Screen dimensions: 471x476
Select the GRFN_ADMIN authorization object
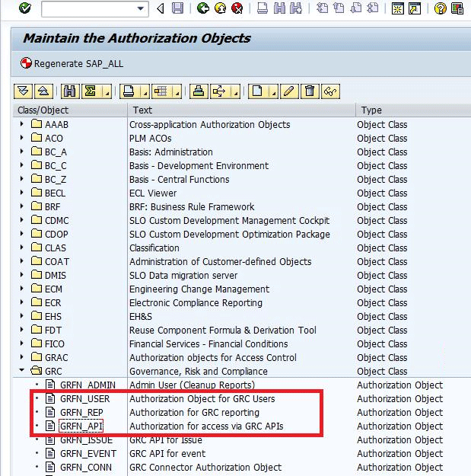pos(88,385)
